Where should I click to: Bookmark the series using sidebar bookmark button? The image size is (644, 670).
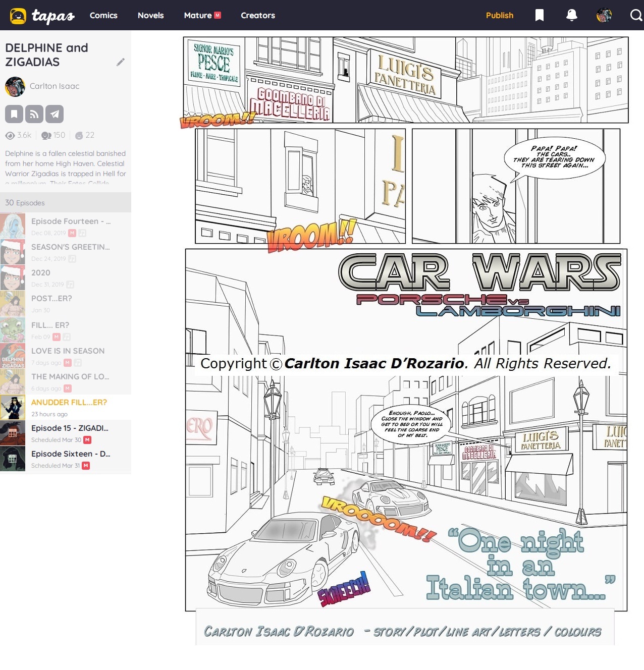point(14,114)
